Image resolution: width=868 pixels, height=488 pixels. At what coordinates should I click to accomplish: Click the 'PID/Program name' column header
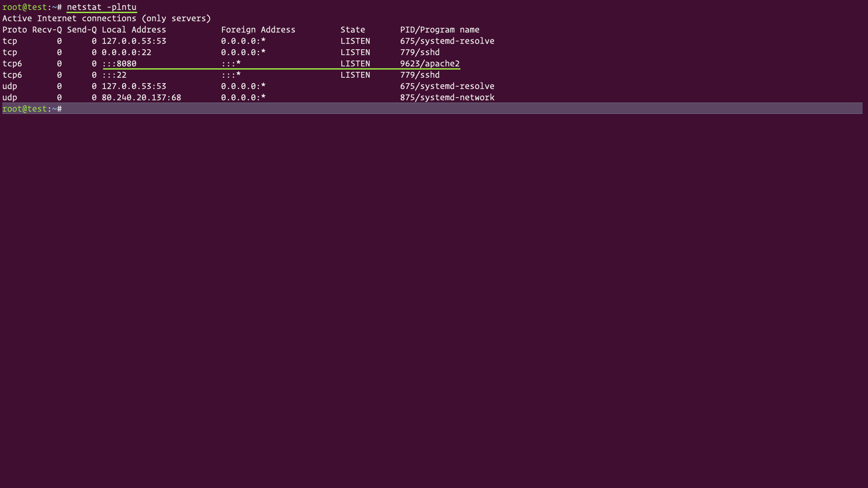click(439, 30)
